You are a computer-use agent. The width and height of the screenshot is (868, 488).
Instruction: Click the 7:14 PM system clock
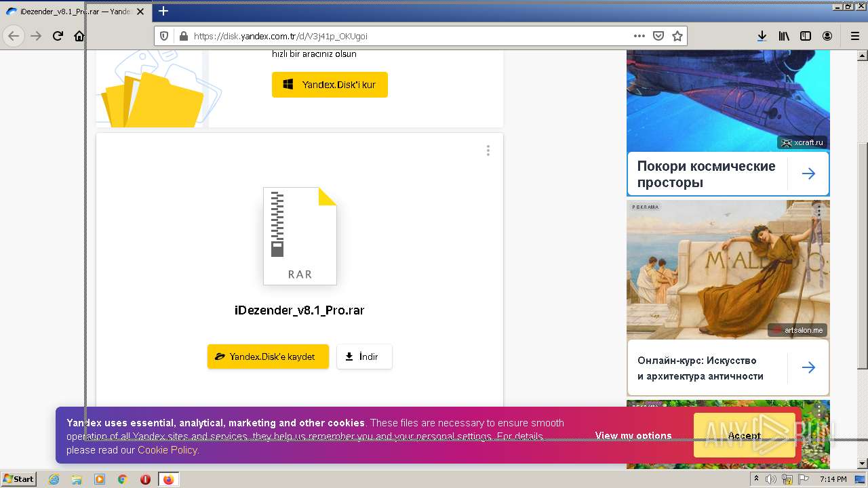[x=833, y=479]
